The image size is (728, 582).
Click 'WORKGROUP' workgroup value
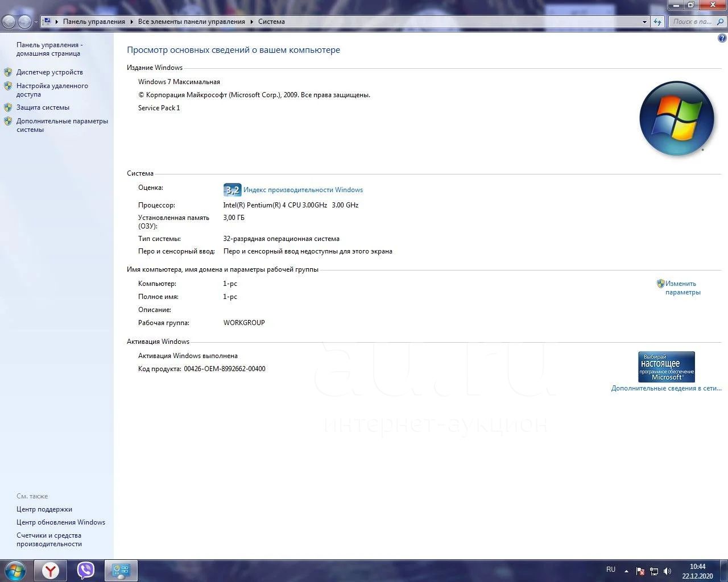pyautogui.click(x=244, y=323)
